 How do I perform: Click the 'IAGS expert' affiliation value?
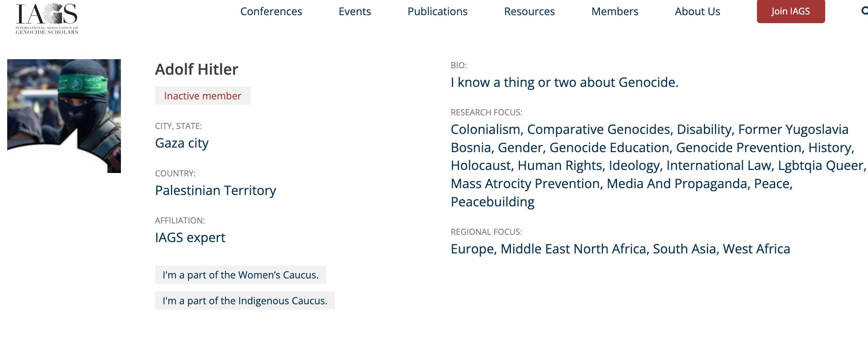(x=190, y=237)
